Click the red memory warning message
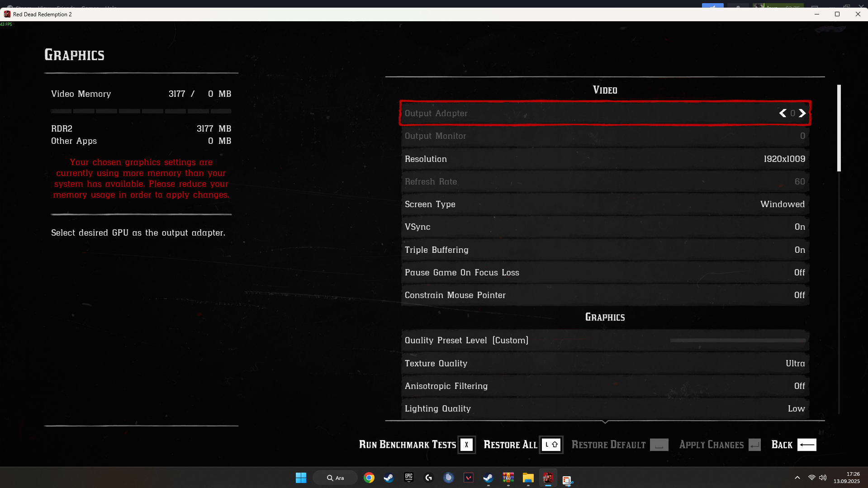 [141, 179]
